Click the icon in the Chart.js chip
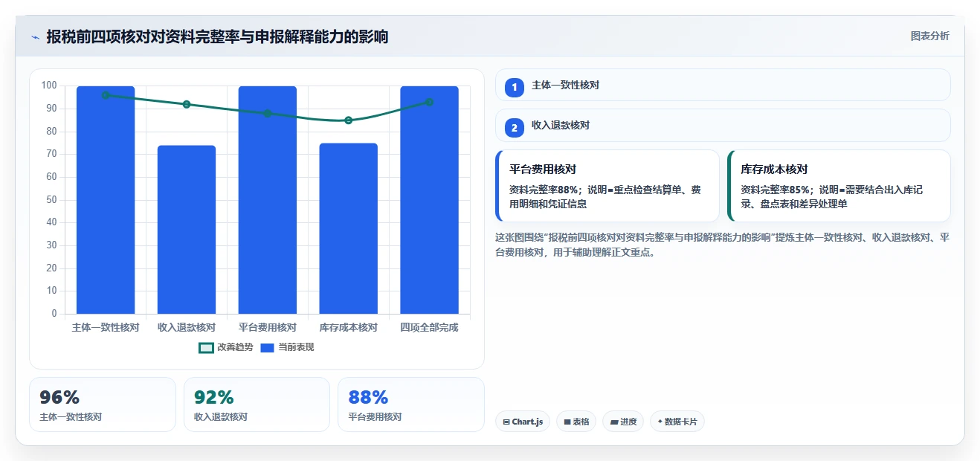 (506, 422)
